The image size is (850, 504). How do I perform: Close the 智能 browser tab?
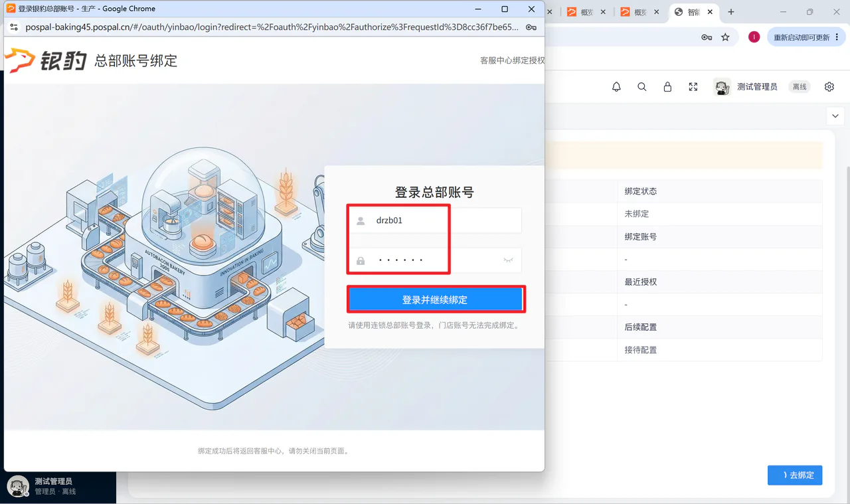710,12
